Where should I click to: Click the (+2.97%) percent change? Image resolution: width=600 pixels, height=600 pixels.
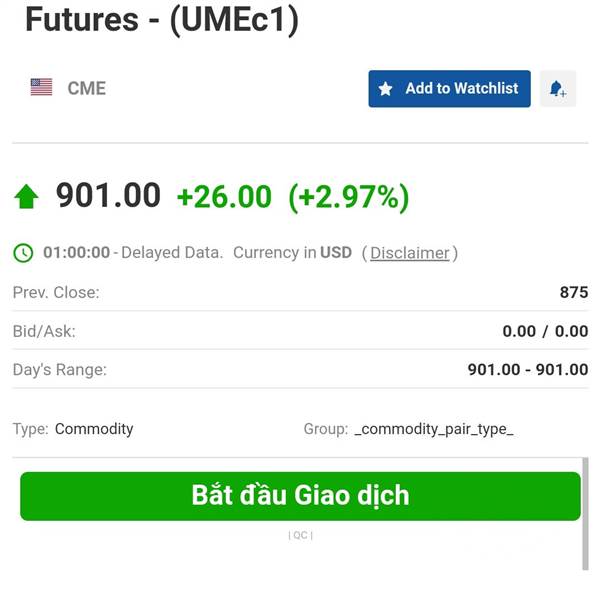(349, 197)
